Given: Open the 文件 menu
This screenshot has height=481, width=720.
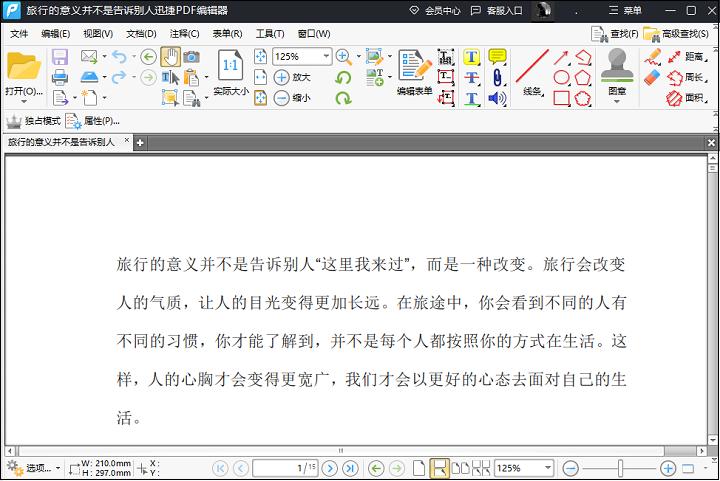Looking at the screenshot, I should pyautogui.click(x=19, y=34).
